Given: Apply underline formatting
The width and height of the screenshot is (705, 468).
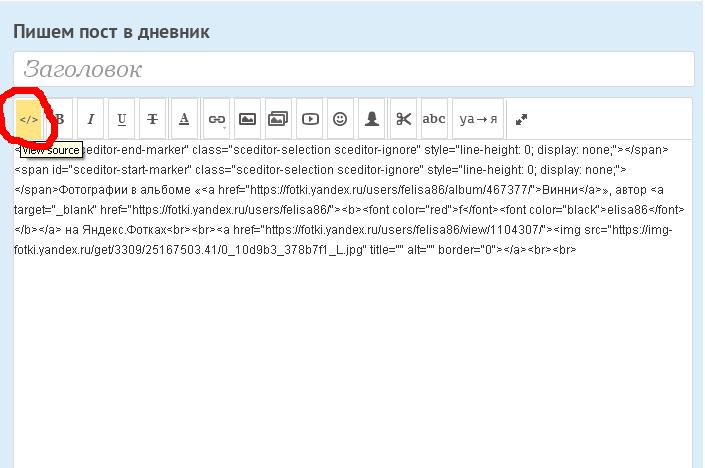Looking at the screenshot, I should tap(121, 119).
